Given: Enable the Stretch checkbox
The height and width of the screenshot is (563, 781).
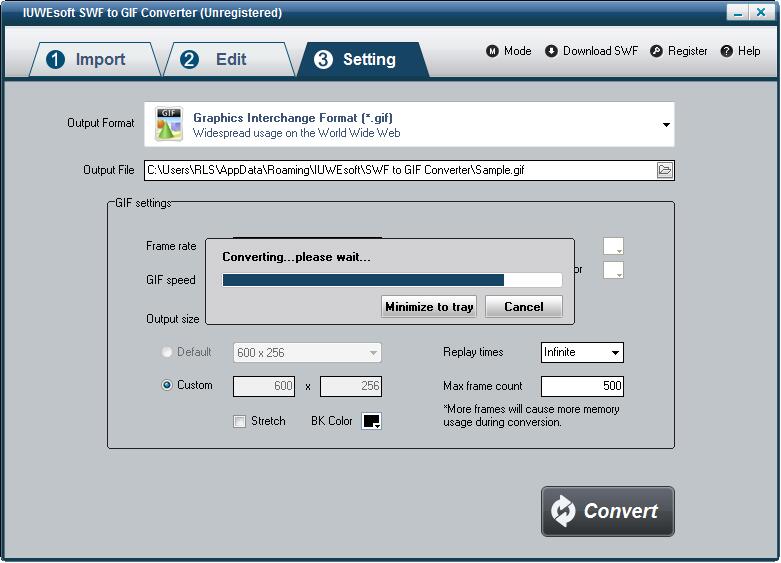Looking at the screenshot, I should [239, 422].
